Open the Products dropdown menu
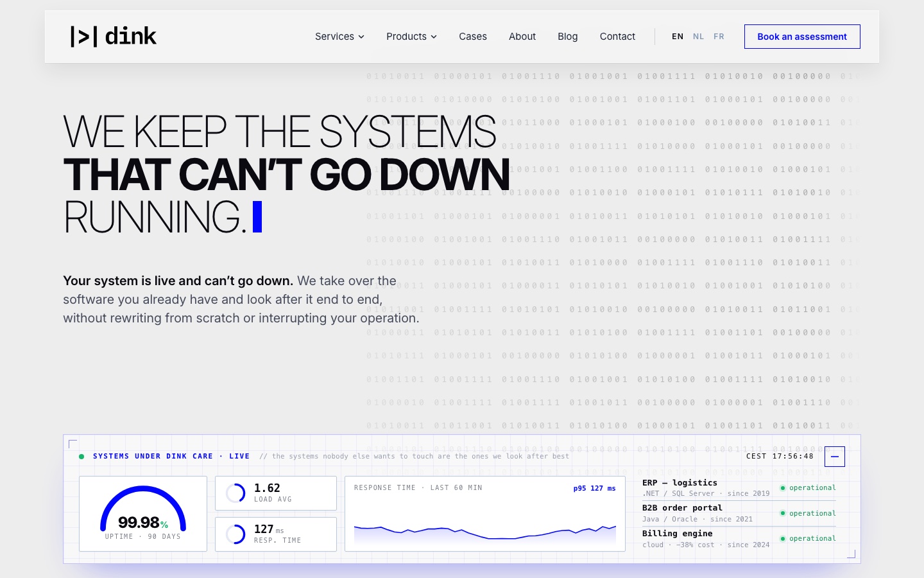This screenshot has width=924, height=578. click(x=411, y=37)
